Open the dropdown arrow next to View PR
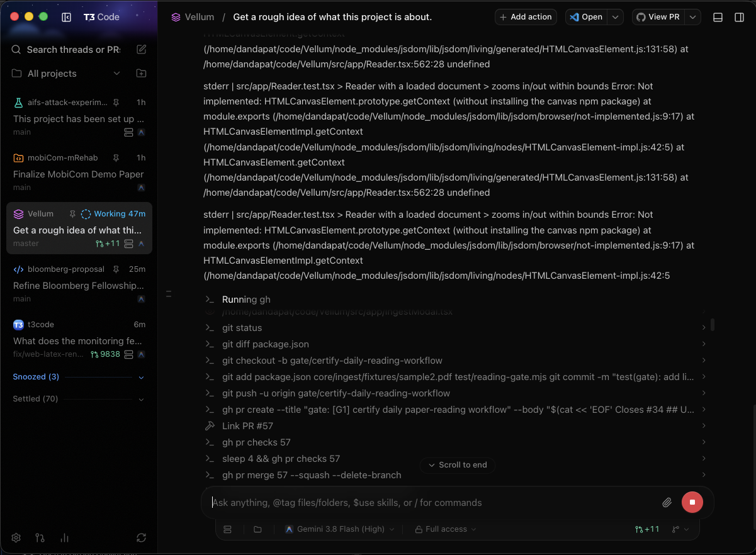This screenshot has width=756, height=555. click(x=693, y=17)
